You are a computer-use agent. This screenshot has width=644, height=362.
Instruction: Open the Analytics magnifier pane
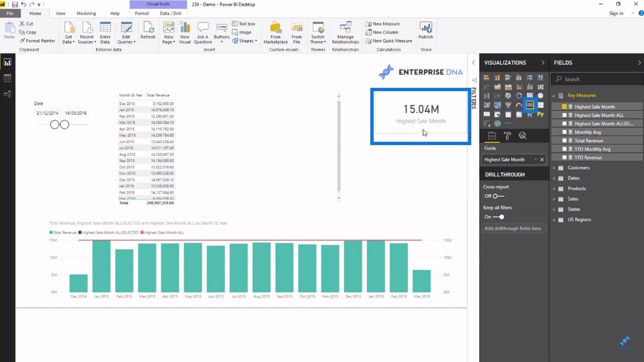[x=522, y=136]
